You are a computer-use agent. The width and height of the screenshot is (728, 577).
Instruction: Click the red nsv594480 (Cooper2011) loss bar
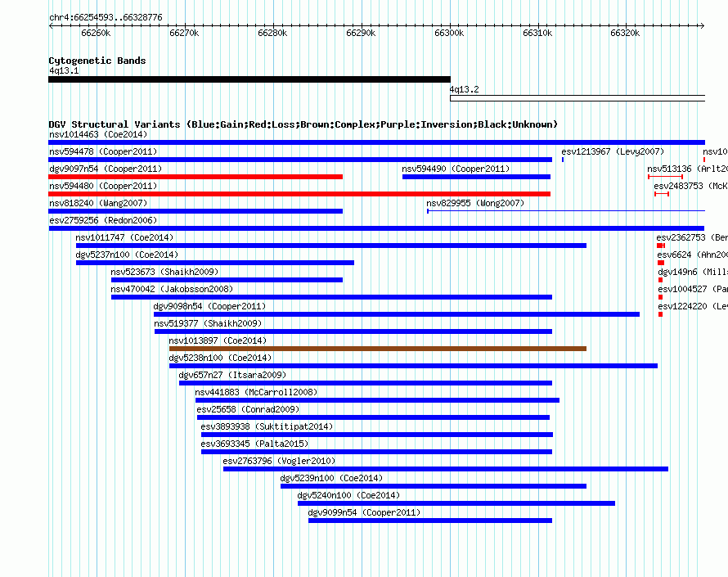coord(299,194)
